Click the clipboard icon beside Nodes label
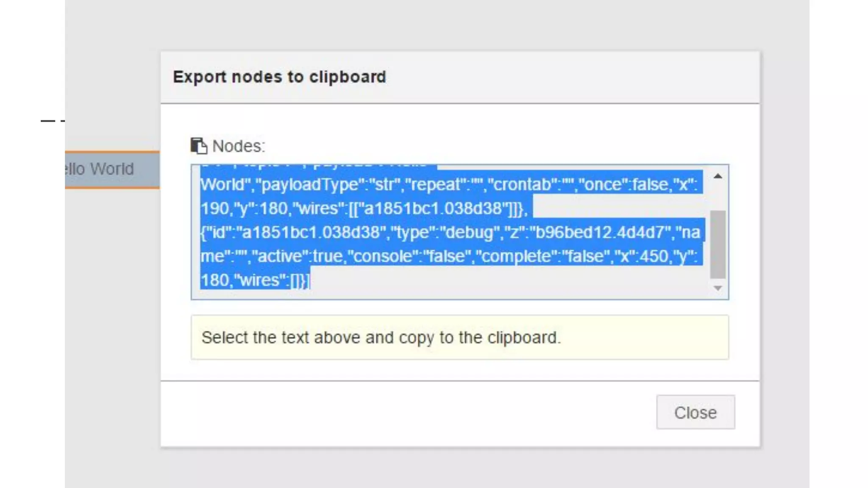The image size is (868, 488). click(198, 146)
